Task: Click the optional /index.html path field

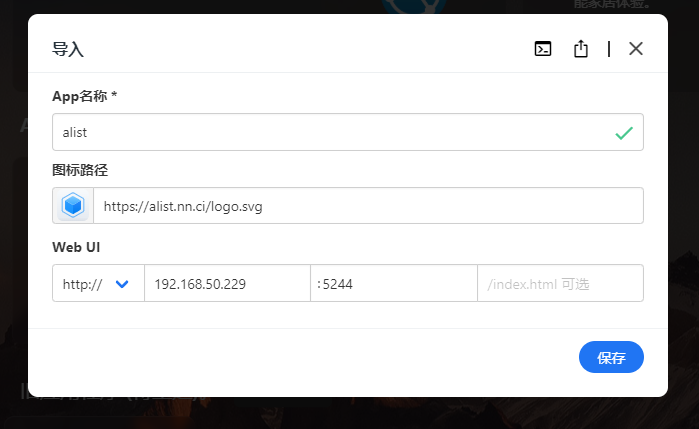Action: [x=560, y=283]
